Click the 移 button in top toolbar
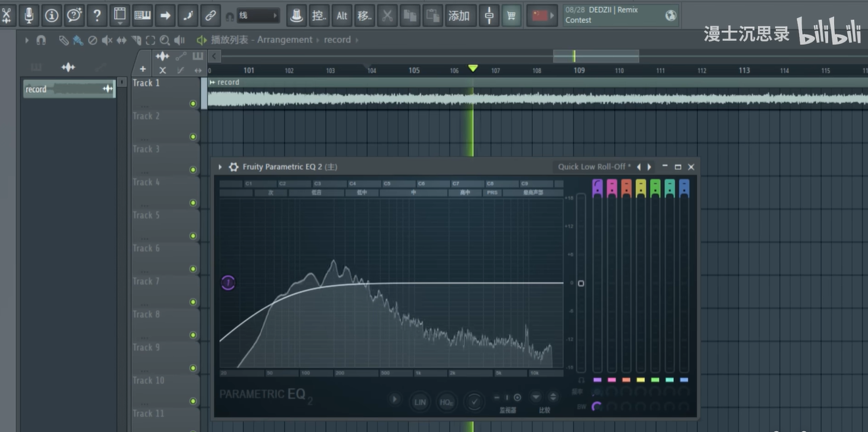 pyautogui.click(x=365, y=15)
